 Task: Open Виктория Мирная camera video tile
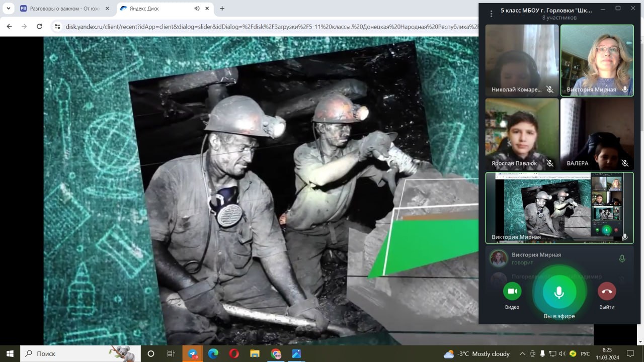(x=597, y=60)
